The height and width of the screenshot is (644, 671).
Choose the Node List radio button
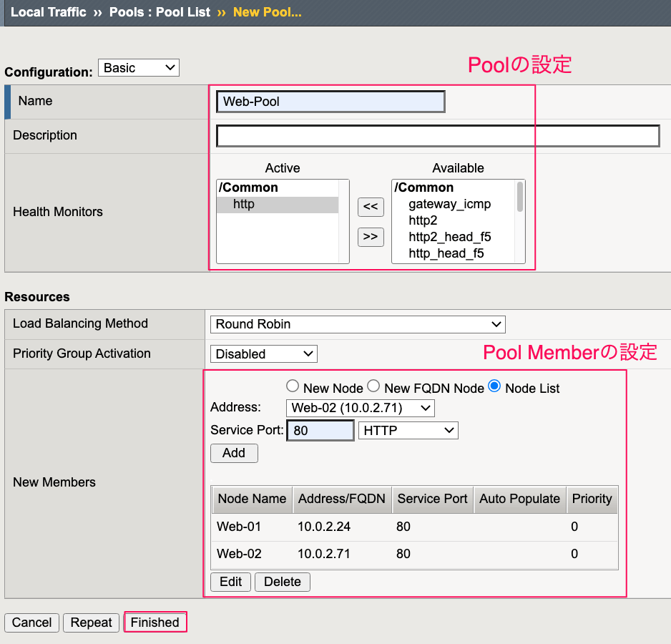(494, 386)
